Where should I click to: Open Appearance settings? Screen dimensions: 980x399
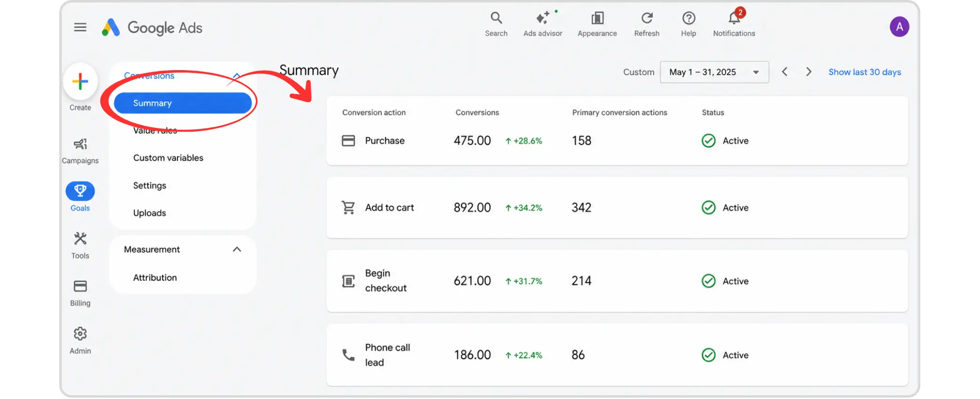click(x=597, y=24)
